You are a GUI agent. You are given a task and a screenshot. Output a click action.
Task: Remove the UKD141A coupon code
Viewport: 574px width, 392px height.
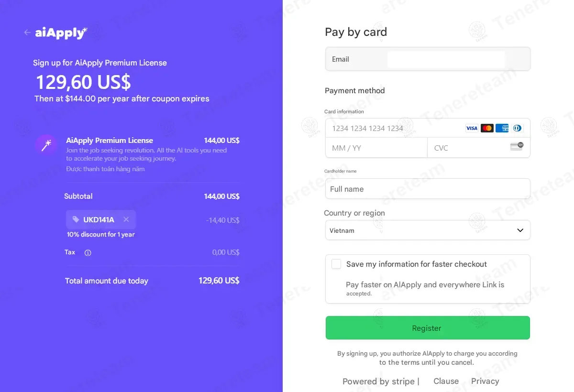pos(126,219)
